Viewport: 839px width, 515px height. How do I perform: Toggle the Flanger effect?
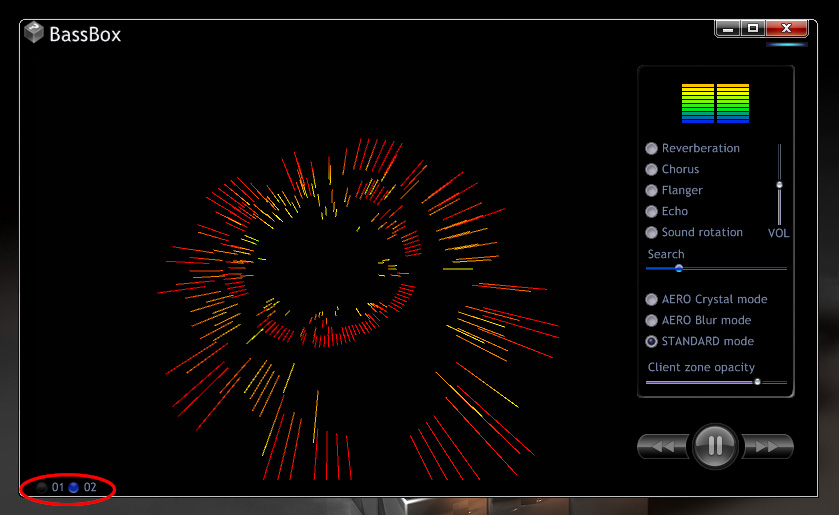coord(652,190)
